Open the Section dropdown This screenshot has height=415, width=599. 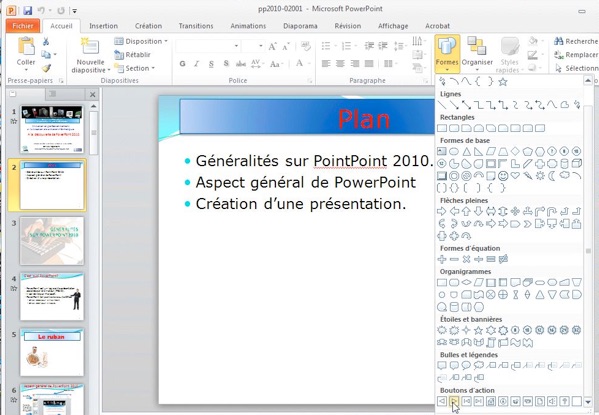(x=135, y=68)
